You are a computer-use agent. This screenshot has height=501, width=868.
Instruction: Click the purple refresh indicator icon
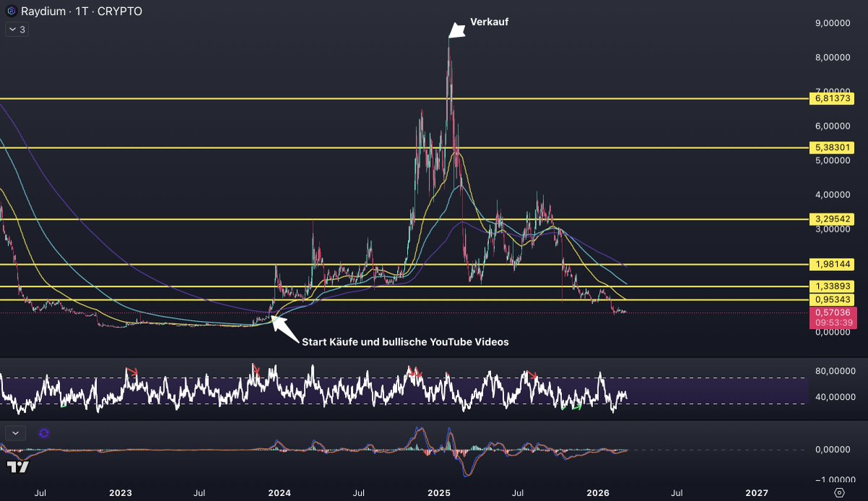point(44,433)
